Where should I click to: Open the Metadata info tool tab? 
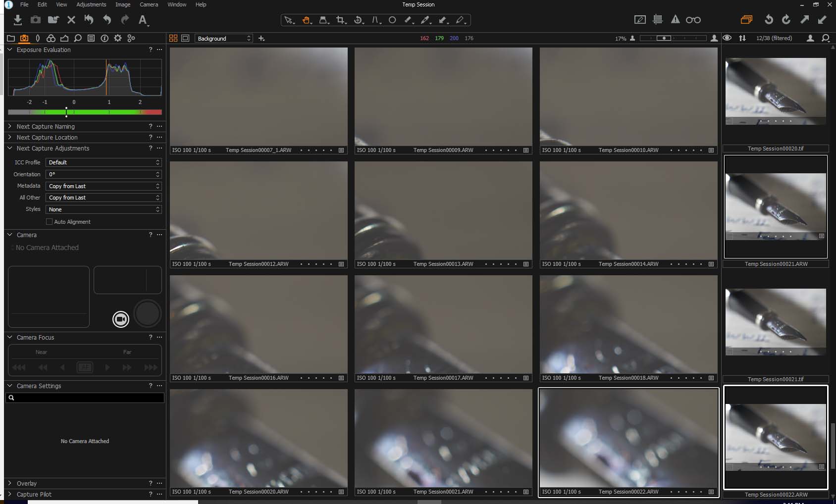(104, 38)
